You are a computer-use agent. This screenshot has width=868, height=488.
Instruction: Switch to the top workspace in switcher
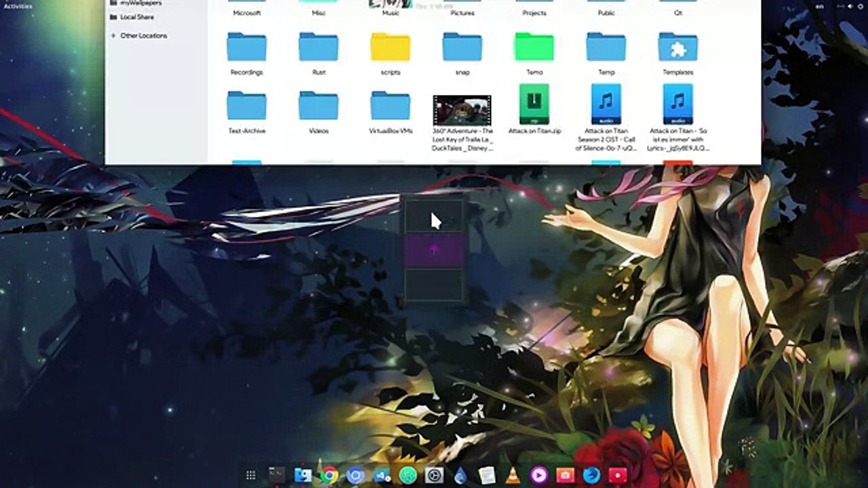[x=435, y=217]
